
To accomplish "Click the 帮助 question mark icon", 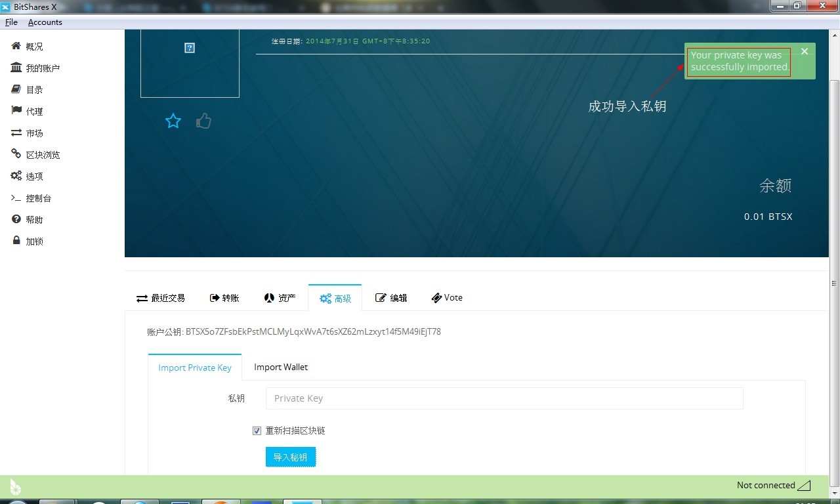I will coord(16,219).
